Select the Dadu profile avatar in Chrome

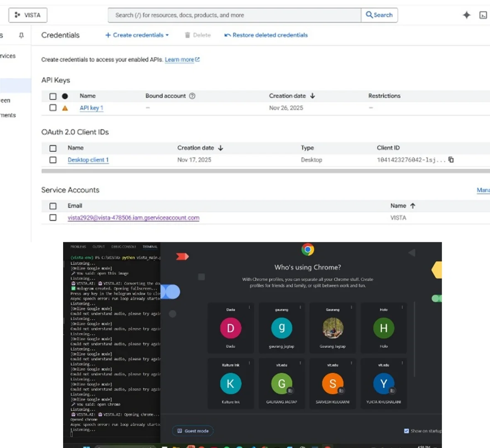point(231,328)
